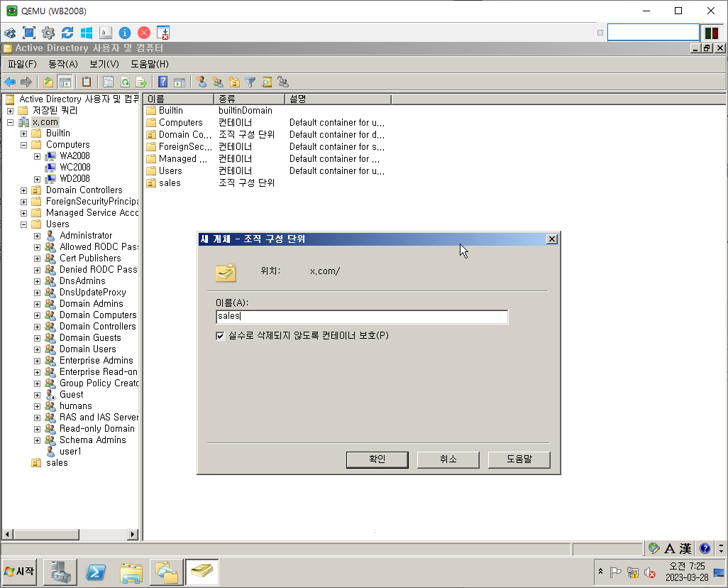Click 도움말 button in the dialog
The image size is (728, 588).
tap(519, 459)
